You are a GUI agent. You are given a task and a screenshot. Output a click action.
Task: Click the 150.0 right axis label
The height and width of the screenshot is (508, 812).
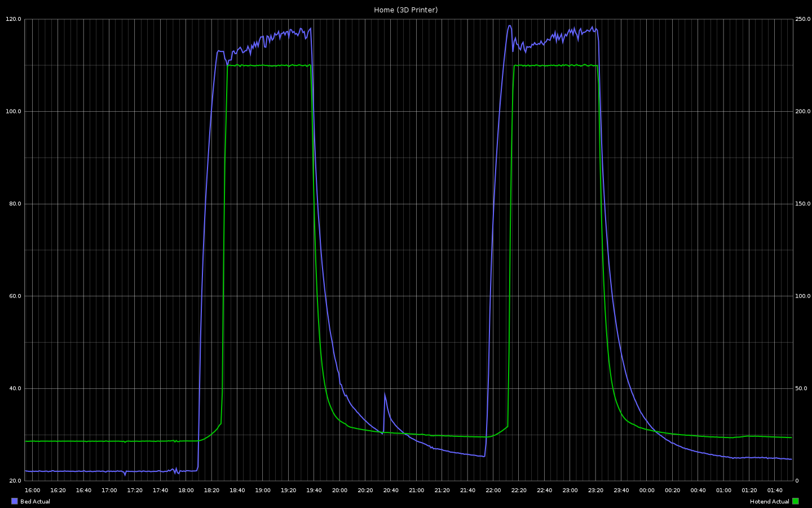(802, 204)
